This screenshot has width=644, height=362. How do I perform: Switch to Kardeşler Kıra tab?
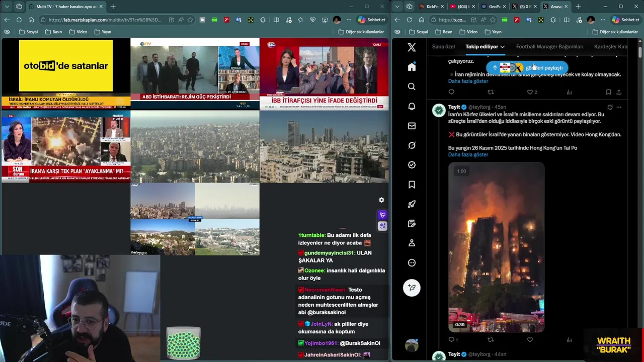(x=611, y=47)
